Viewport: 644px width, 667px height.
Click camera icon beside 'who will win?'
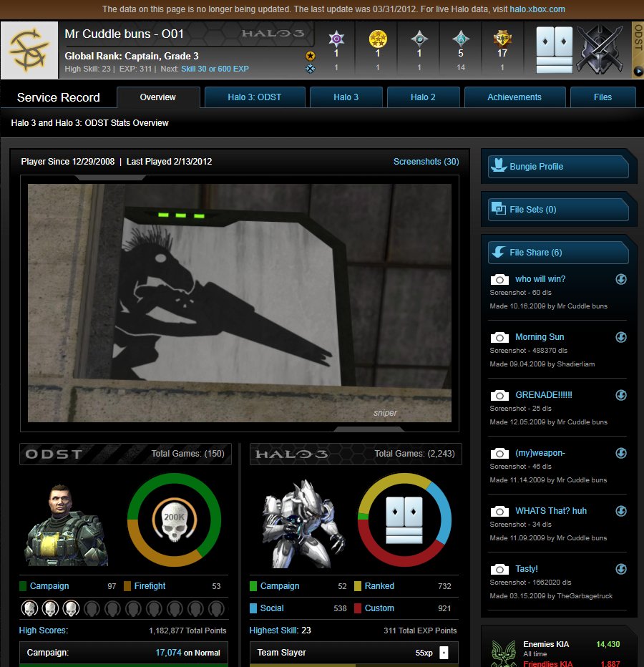499,280
